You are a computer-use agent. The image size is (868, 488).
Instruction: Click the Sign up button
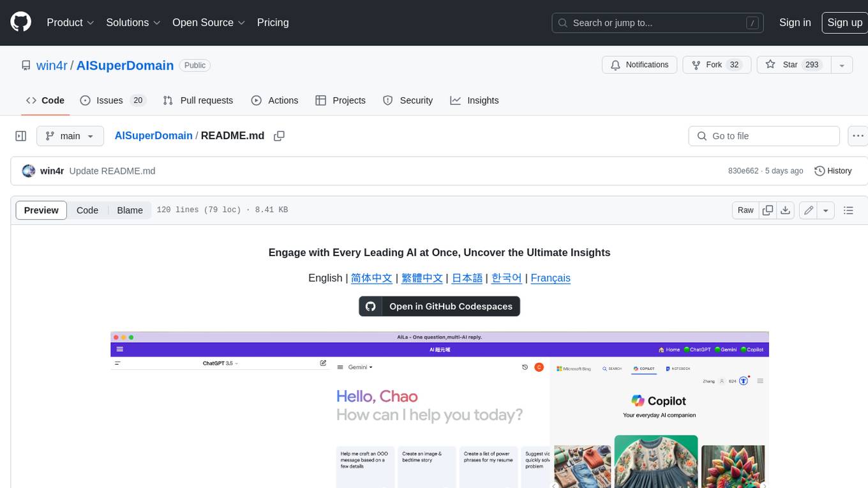coord(844,22)
